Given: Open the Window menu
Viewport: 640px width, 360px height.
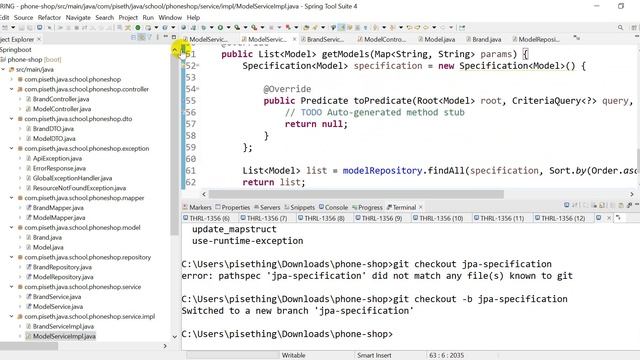Looking at the screenshot, I should [170, 18].
